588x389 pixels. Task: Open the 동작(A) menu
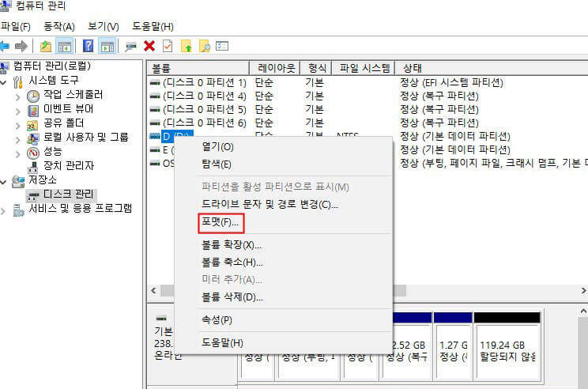[x=59, y=26]
